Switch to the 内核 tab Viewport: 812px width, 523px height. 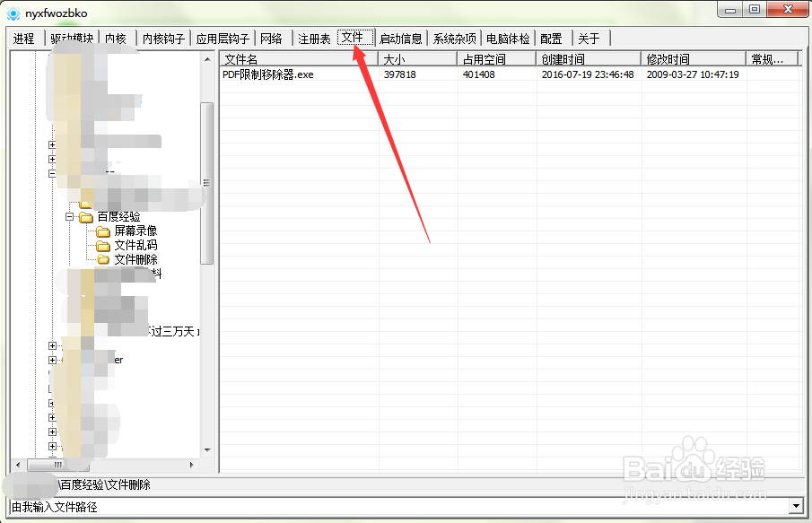click(116, 39)
